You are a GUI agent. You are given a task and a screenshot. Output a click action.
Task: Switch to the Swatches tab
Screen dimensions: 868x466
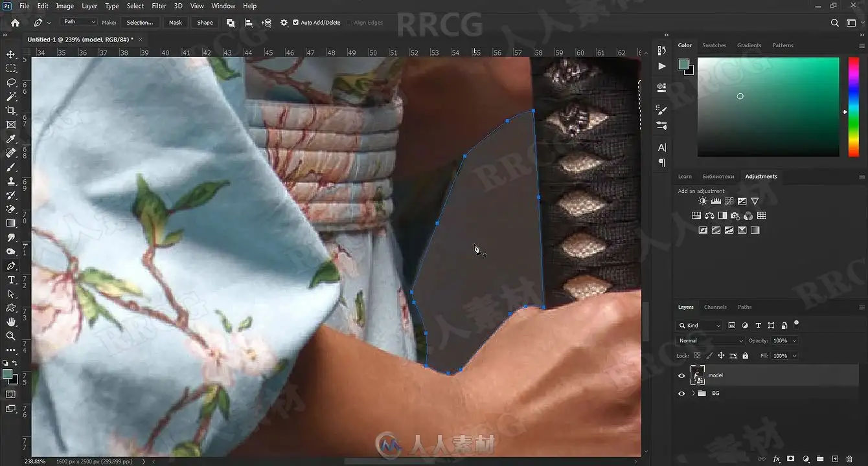click(x=714, y=45)
